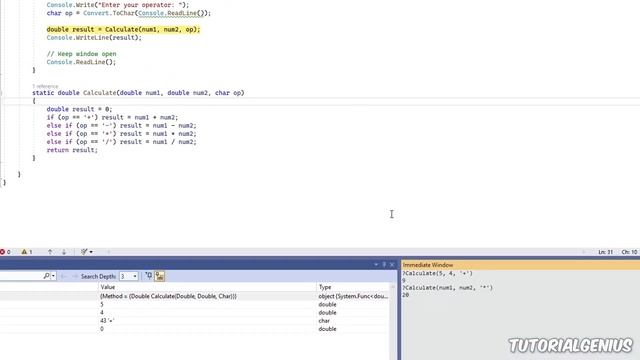Click the ?Calculate(5, 4, '+') line

click(437, 273)
